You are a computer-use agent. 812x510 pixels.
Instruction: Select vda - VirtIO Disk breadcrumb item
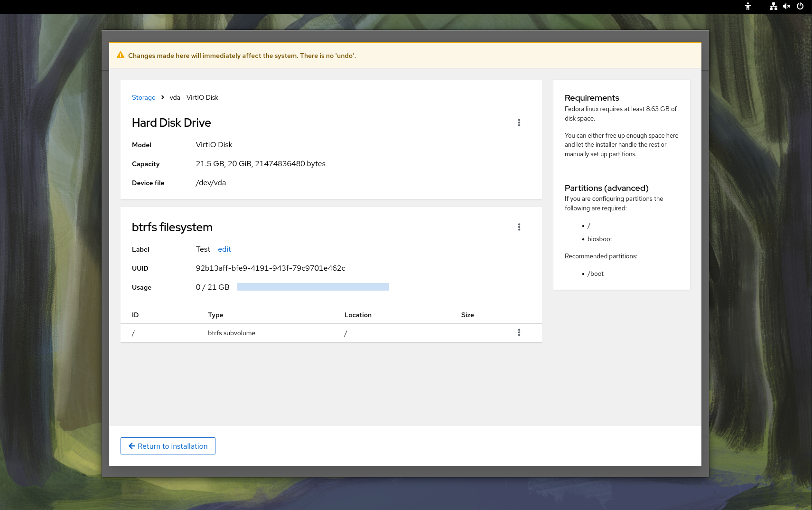tap(194, 97)
